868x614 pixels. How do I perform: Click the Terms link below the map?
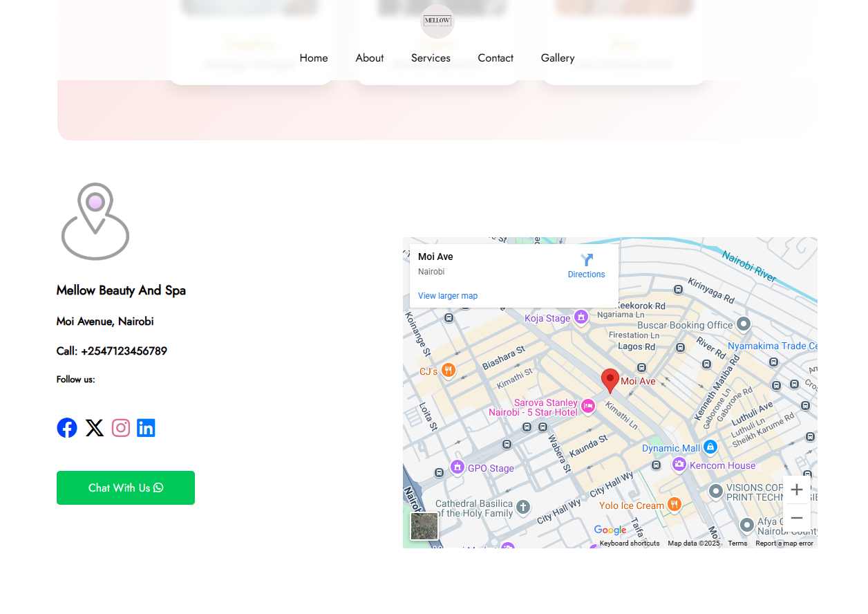(x=737, y=543)
